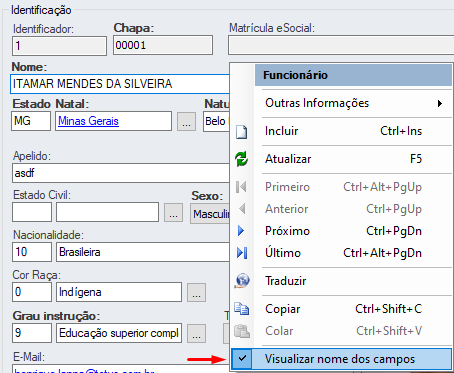Click the Grau instrução label
The width and height of the screenshot is (454, 373).
(56, 316)
